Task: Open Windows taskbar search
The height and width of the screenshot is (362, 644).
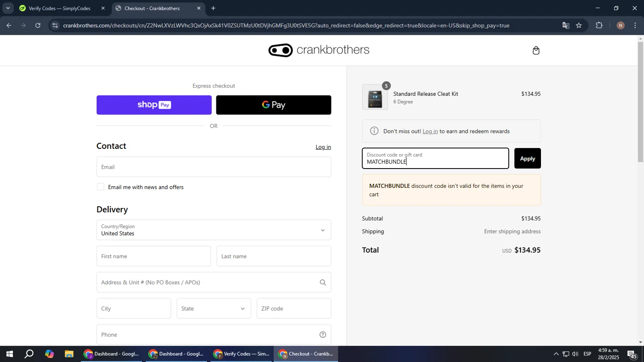Action: (x=29, y=354)
